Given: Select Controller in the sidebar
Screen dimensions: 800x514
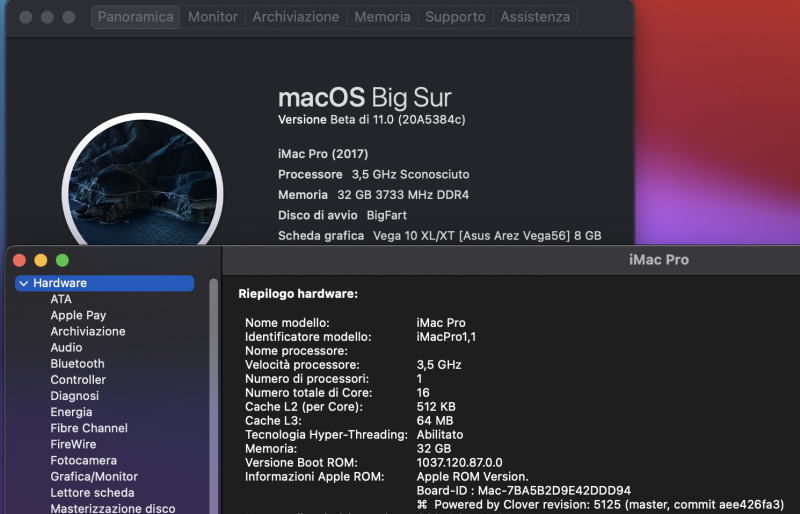Looking at the screenshot, I should coord(78,380).
